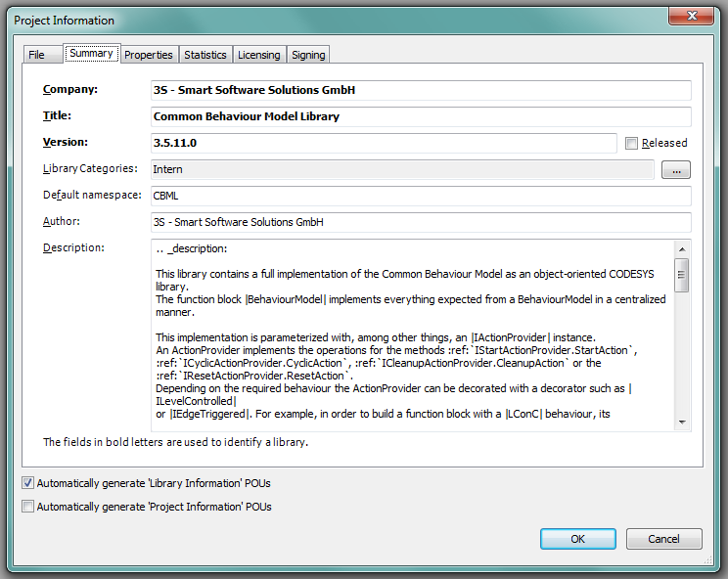The image size is (728, 579).
Task: Click the Description scrollbar down arrow
Action: click(682, 422)
